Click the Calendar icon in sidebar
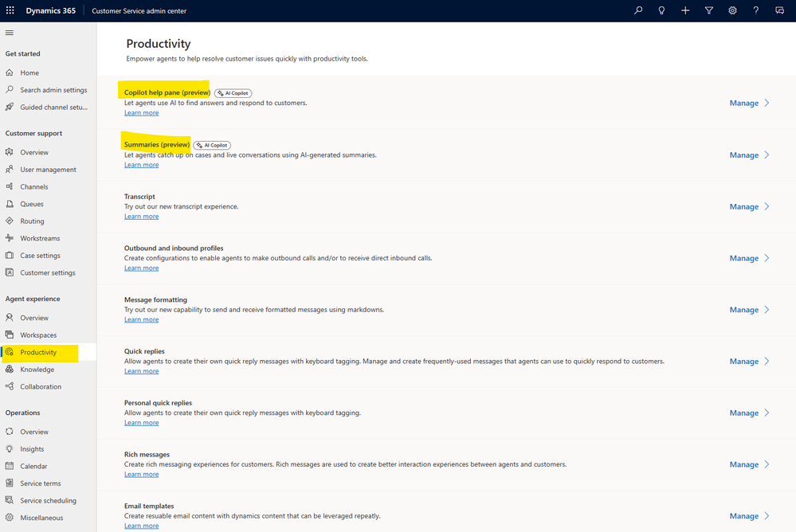Screen dimensions: 796x532 click(9, 466)
